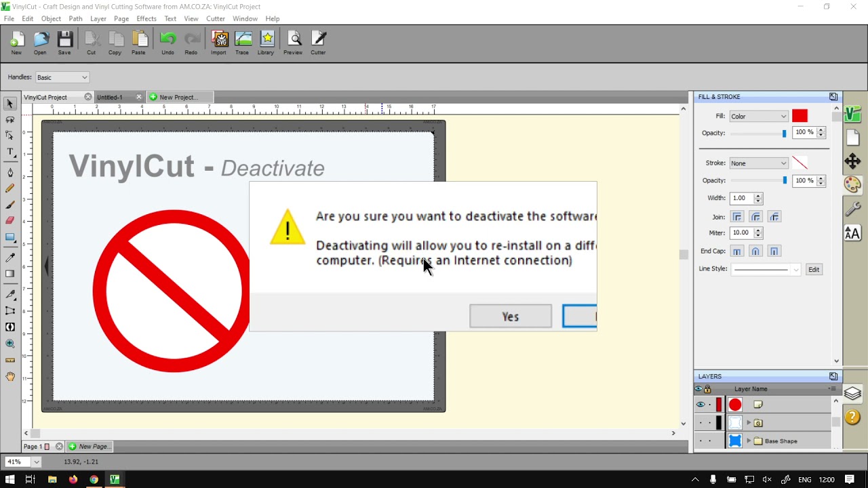This screenshot has height=488, width=868.
Task: Click the Import SVG toolbar icon
Action: [x=218, y=43]
